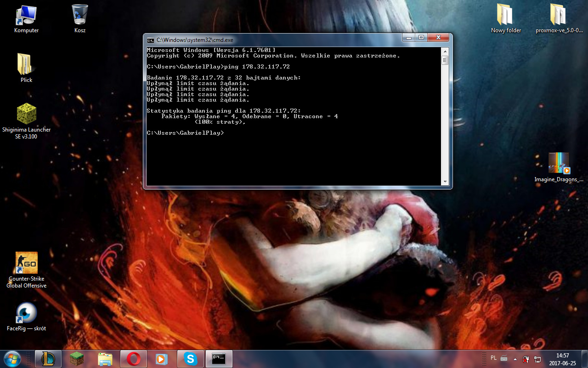This screenshot has height=368, width=588.
Task: Open the Windows Start menu
Action: tap(12, 358)
